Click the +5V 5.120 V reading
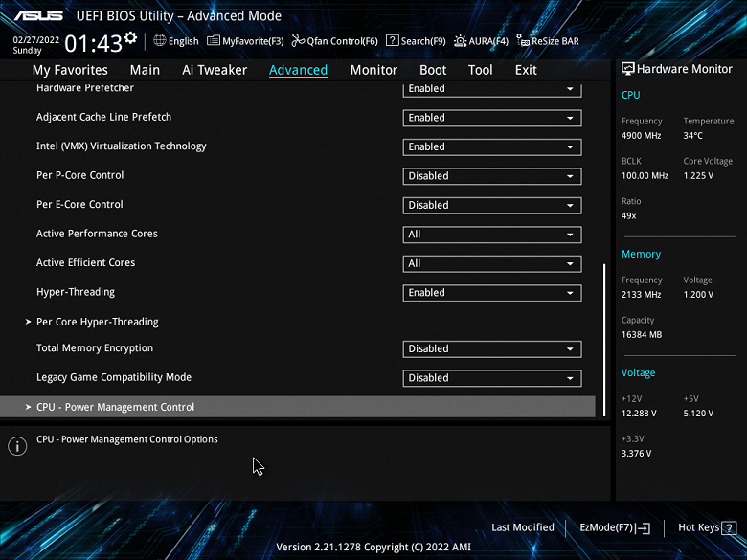 (x=698, y=414)
